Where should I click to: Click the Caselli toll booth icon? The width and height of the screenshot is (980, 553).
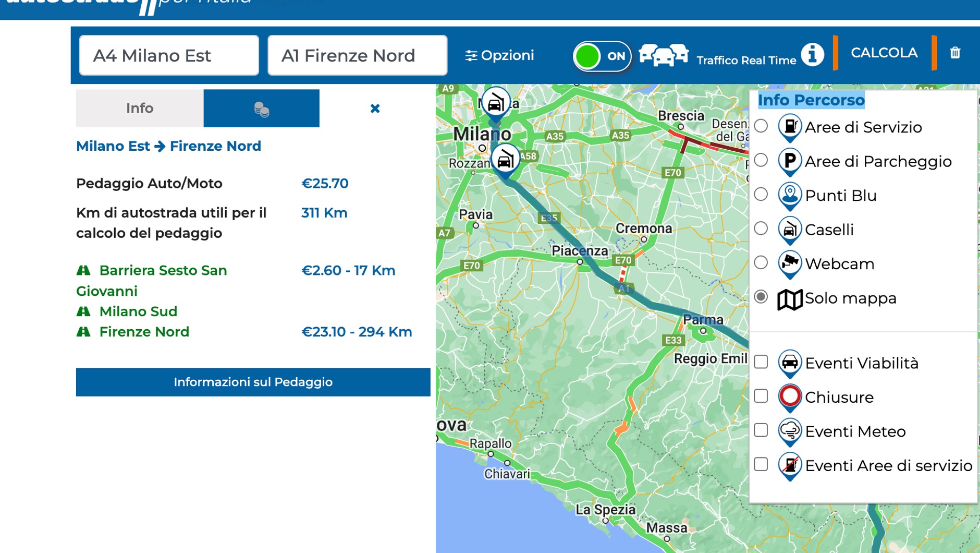(790, 230)
